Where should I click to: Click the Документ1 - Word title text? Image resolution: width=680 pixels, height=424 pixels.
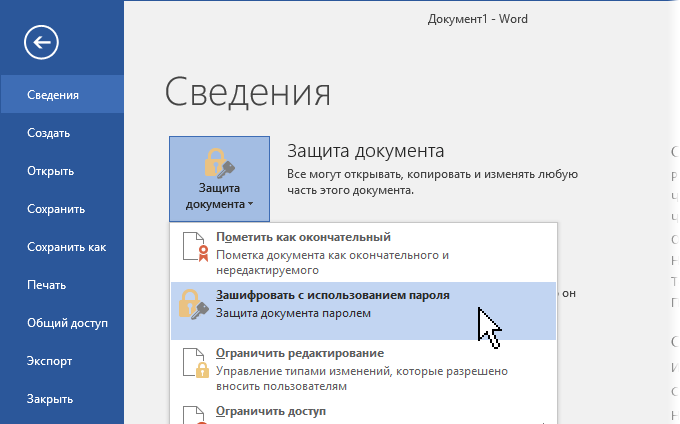pyautogui.click(x=477, y=19)
